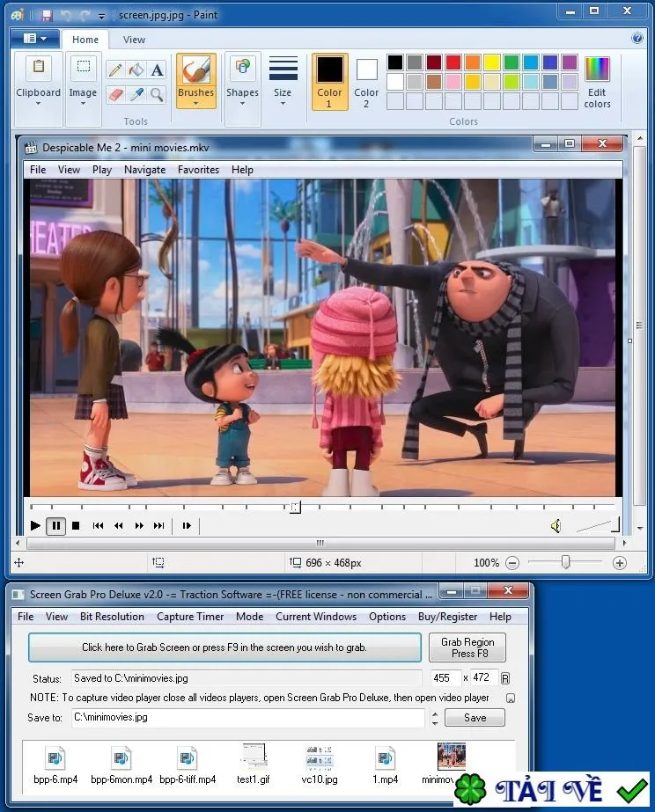Viewport: 655px width, 812px height.
Task: Click the Save button in Screen Grab
Action: point(475,718)
